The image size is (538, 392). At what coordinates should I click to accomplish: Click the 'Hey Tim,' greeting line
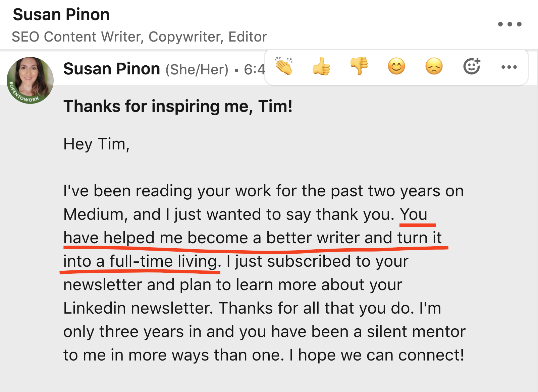96,144
